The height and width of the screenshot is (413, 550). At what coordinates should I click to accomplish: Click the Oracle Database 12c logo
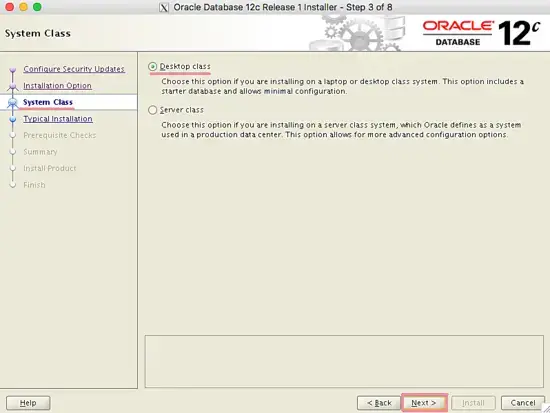click(x=481, y=33)
